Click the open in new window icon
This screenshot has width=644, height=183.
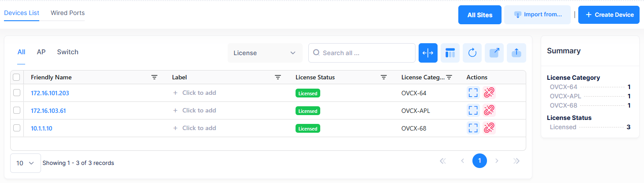(x=494, y=53)
